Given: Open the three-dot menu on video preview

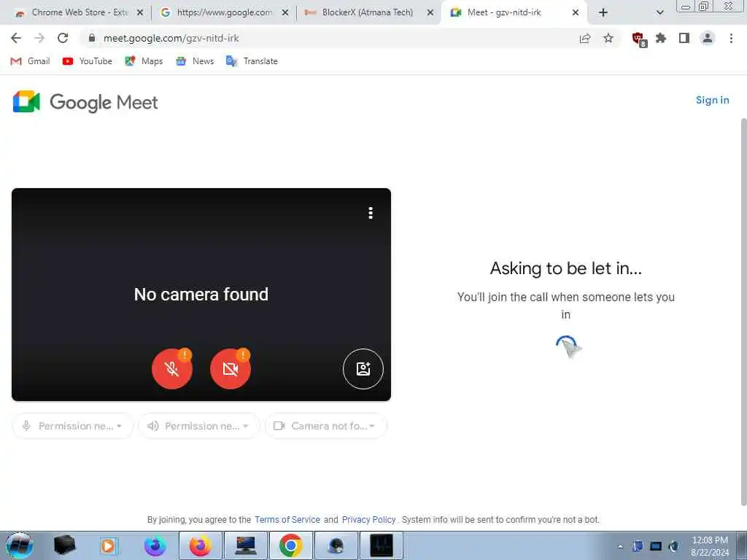Looking at the screenshot, I should (370, 213).
